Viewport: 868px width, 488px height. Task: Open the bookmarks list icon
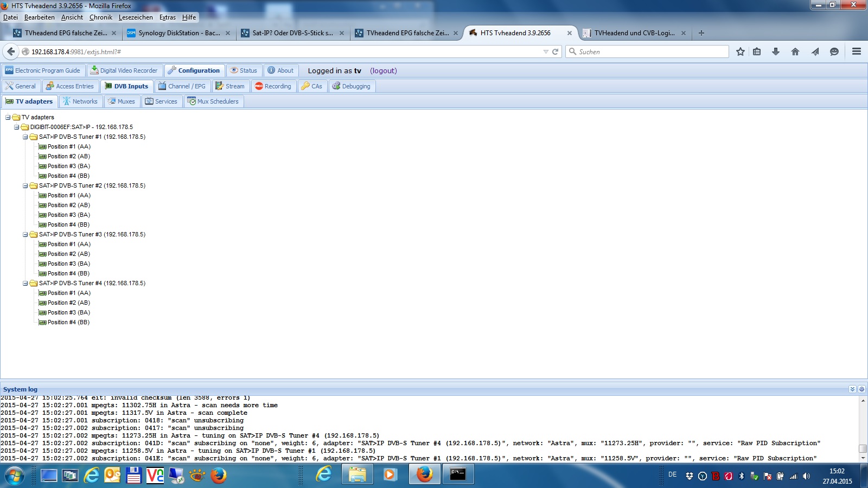(757, 52)
